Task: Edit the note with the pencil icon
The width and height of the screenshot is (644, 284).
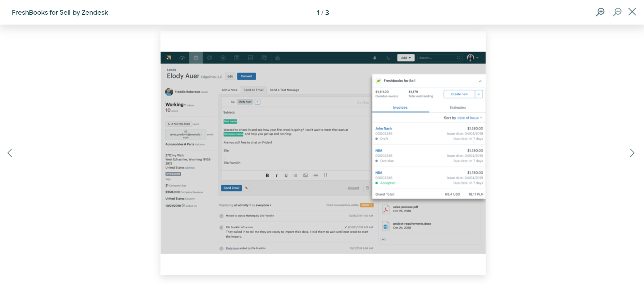Action: click(x=346, y=227)
